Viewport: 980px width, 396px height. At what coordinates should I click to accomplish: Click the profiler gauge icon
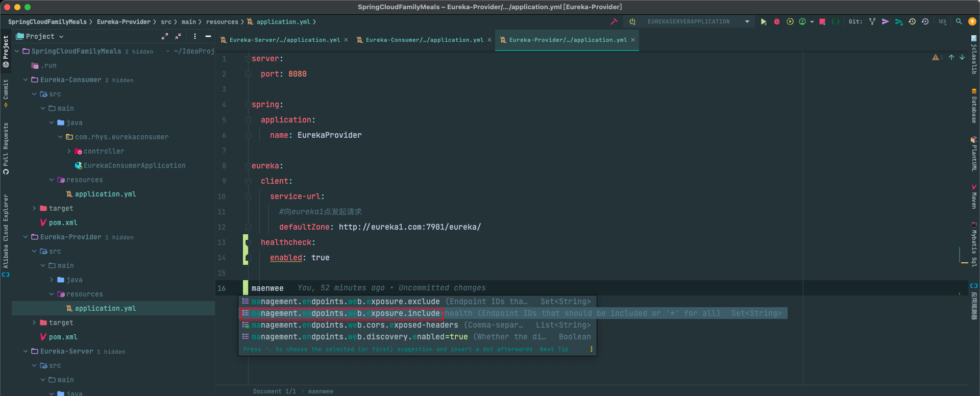802,21
